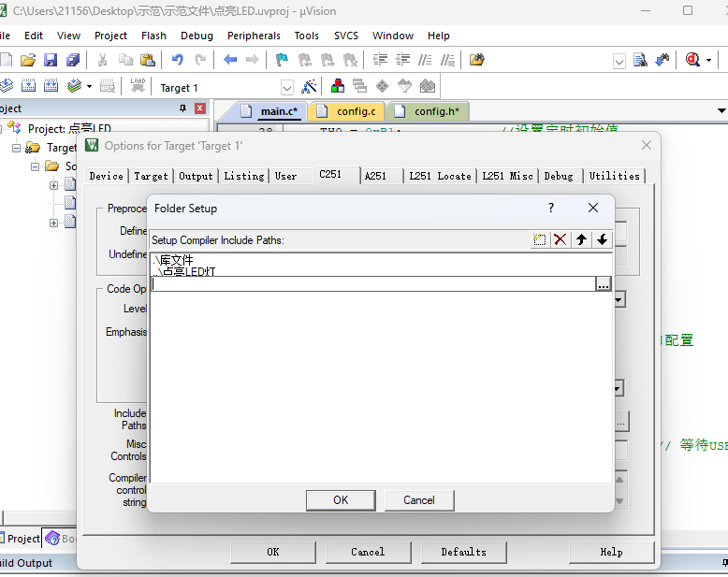Delete the selected include path with red X
This screenshot has height=577, width=728.
[561, 240]
